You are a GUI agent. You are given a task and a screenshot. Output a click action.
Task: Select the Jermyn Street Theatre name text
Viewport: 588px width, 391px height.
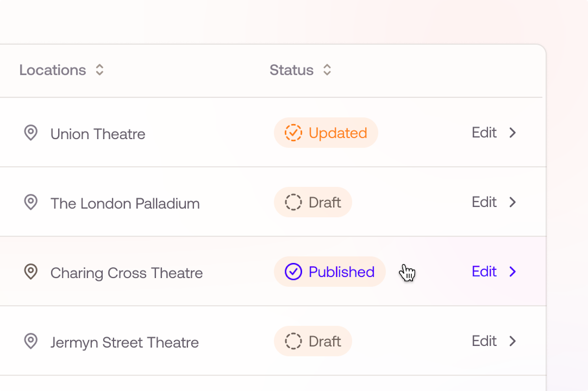[124, 343]
